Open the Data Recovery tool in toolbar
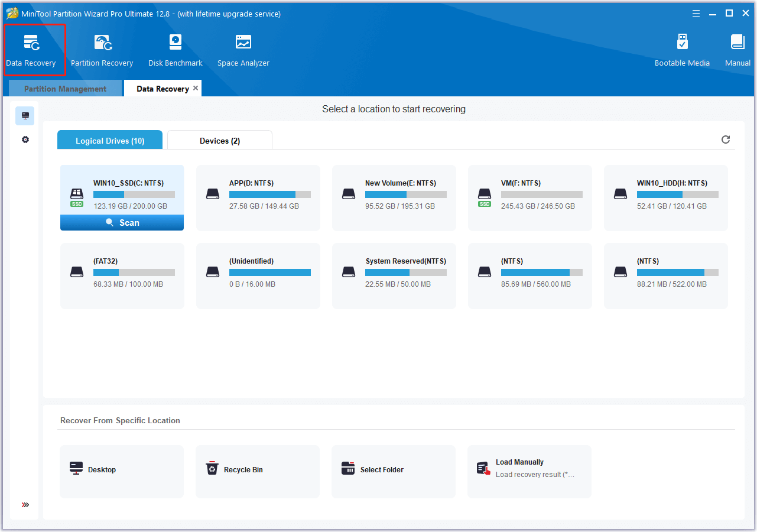 click(31, 50)
